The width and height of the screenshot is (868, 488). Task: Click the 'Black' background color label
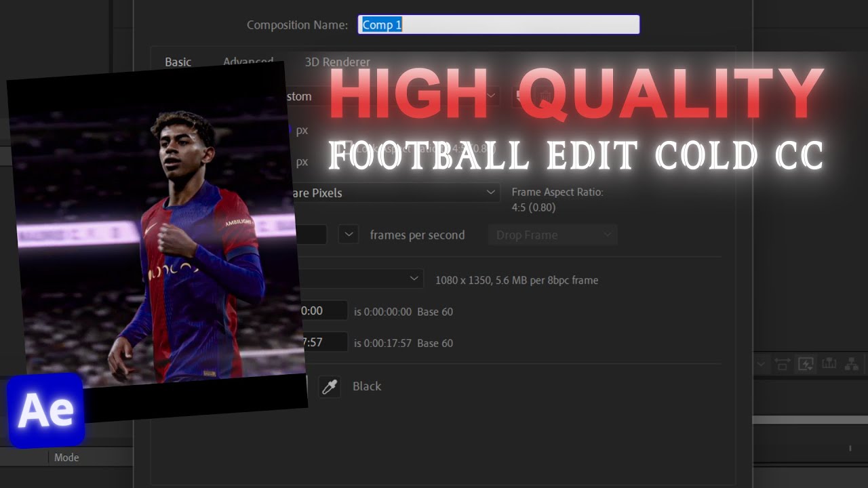(367, 386)
